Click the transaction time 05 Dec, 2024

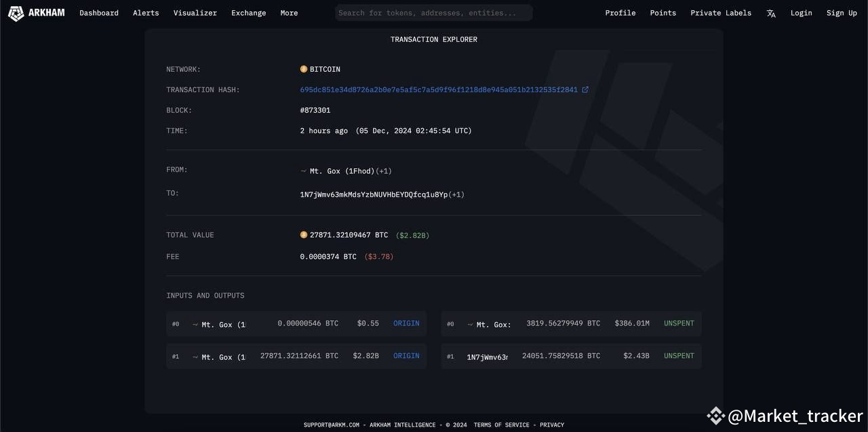point(414,131)
